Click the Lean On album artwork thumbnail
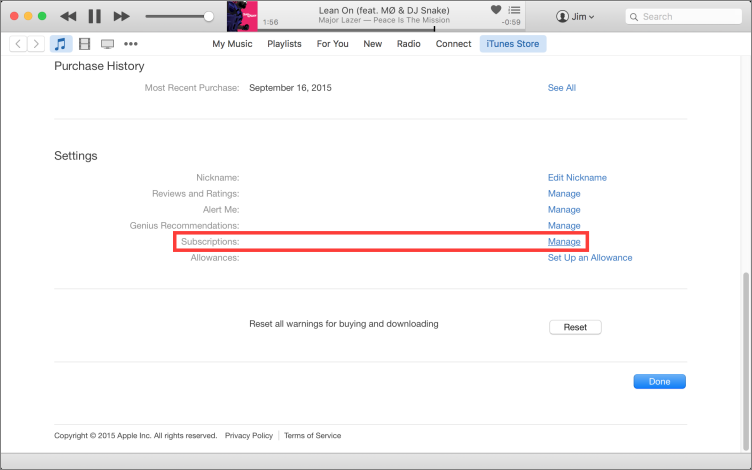752x470 pixels. (242, 16)
